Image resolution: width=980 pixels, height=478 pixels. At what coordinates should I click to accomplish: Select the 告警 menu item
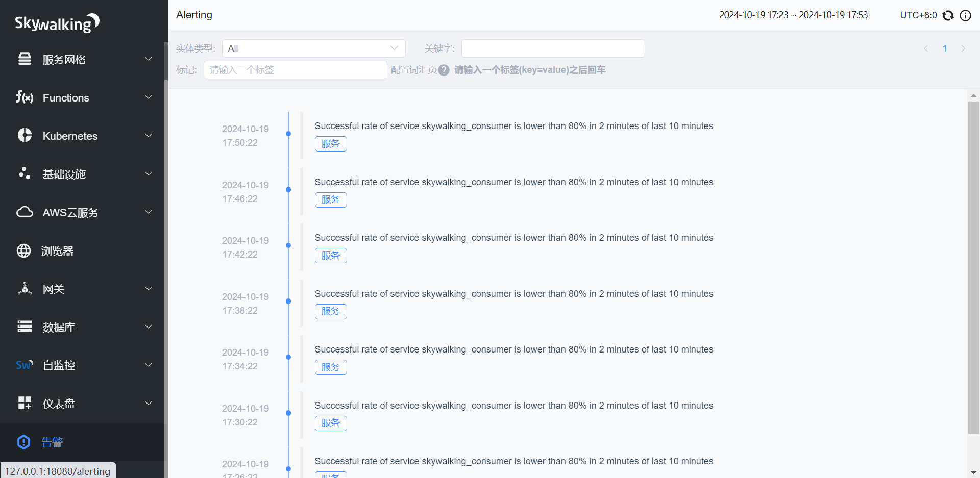[82, 442]
